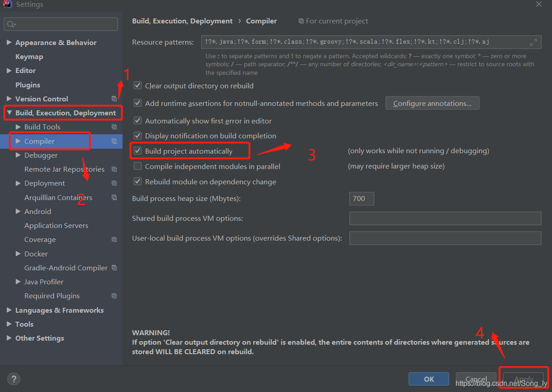Click the project-level icon beside Compiler
This screenshot has width=552, height=392.
[x=114, y=141]
